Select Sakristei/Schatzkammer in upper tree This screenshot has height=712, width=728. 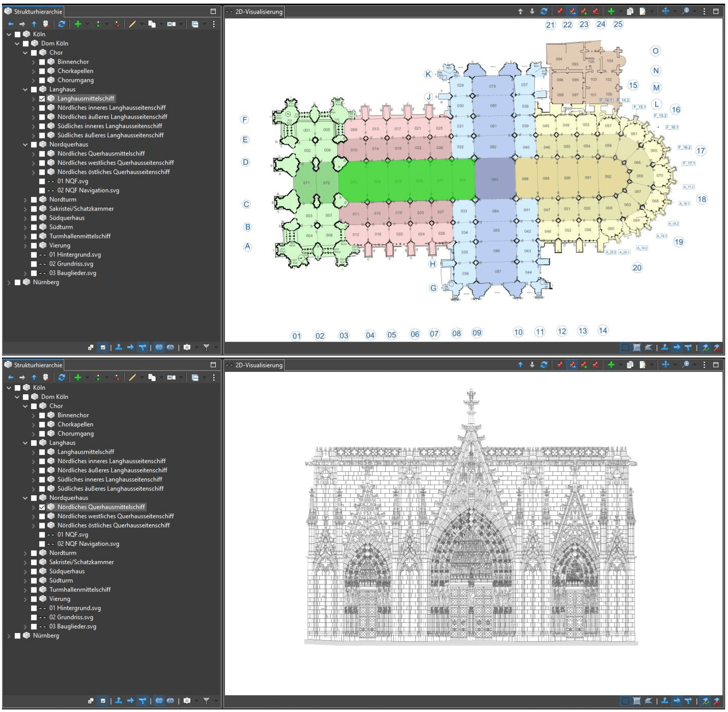(x=81, y=209)
